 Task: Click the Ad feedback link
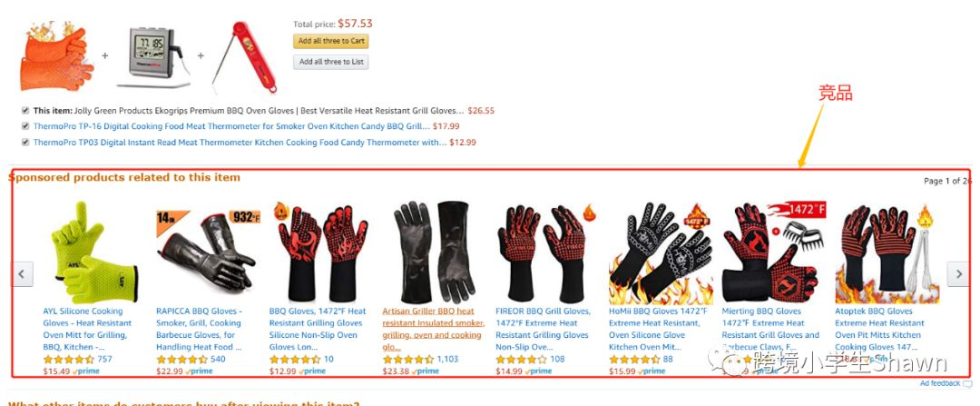tap(940, 383)
